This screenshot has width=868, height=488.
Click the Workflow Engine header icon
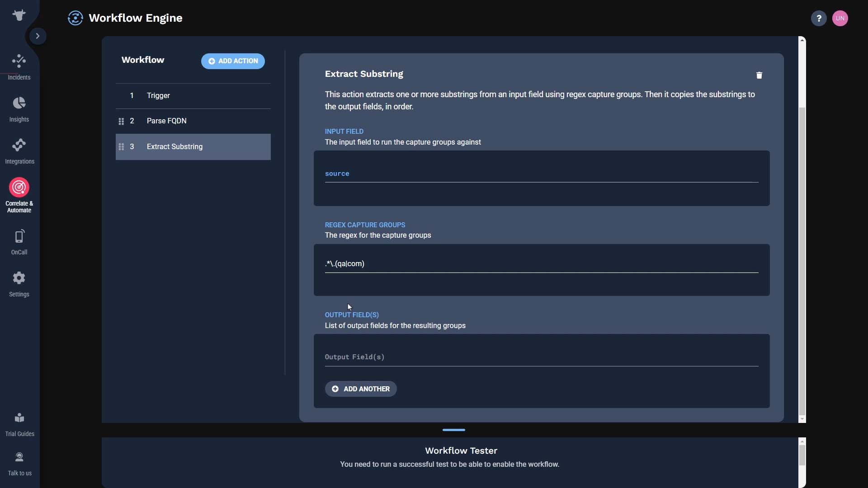(x=75, y=18)
